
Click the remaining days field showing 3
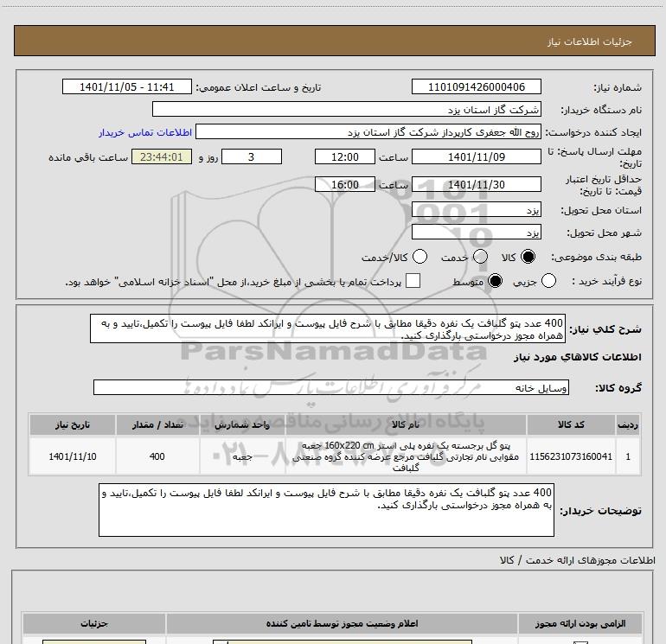[252, 156]
